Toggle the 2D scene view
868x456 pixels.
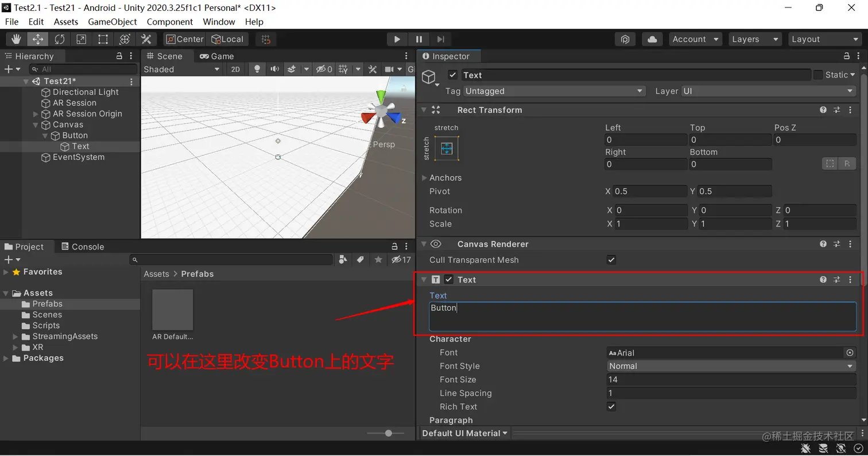click(x=235, y=69)
